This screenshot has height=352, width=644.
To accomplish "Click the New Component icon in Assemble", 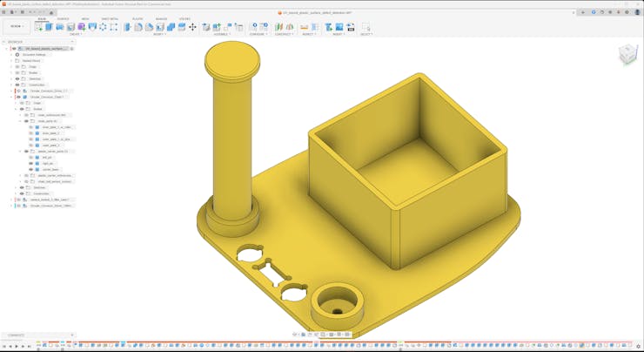I will 206,27.
